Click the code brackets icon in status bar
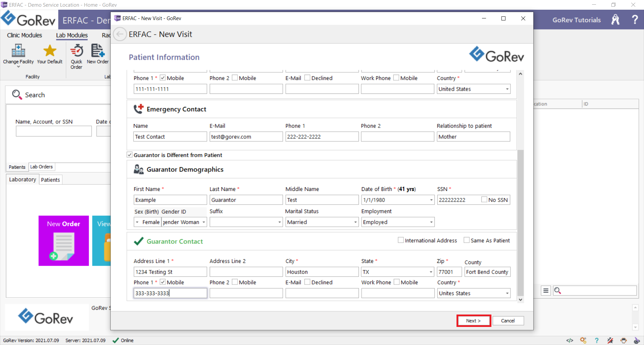Image resolution: width=644 pixels, height=345 pixels. pyautogui.click(x=570, y=340)
